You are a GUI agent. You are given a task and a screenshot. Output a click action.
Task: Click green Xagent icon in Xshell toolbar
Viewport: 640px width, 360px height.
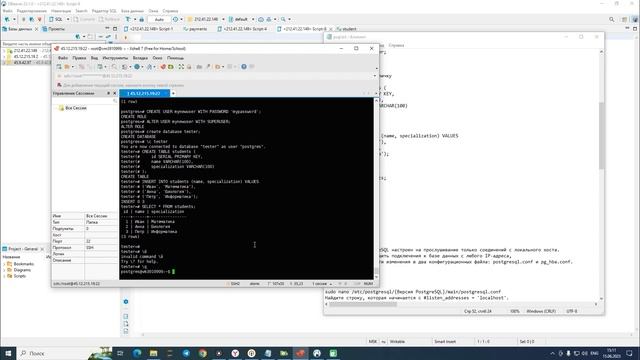(171, 67)
